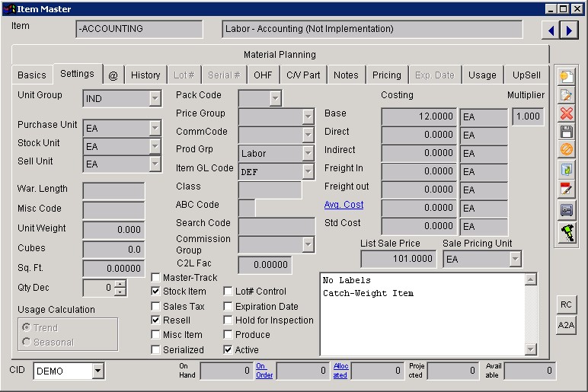
Task: Expand the Prod Grp Labor dropdown
Action: click(x=308, y=153)
